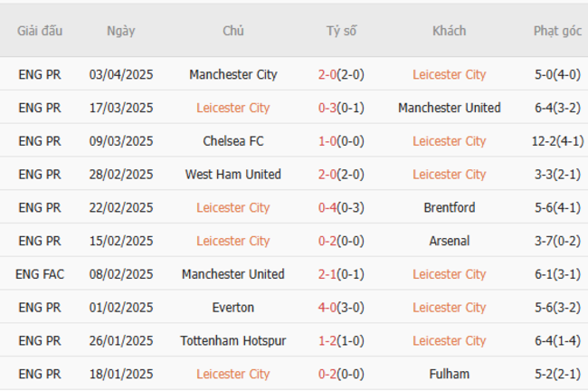
Task: Click the "Tỷ số" column header
Action: 341,31
